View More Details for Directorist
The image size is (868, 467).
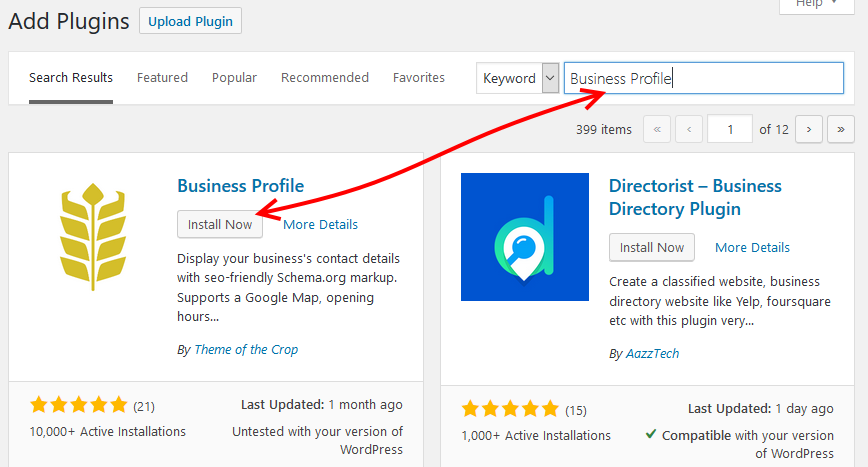(752, 247)
